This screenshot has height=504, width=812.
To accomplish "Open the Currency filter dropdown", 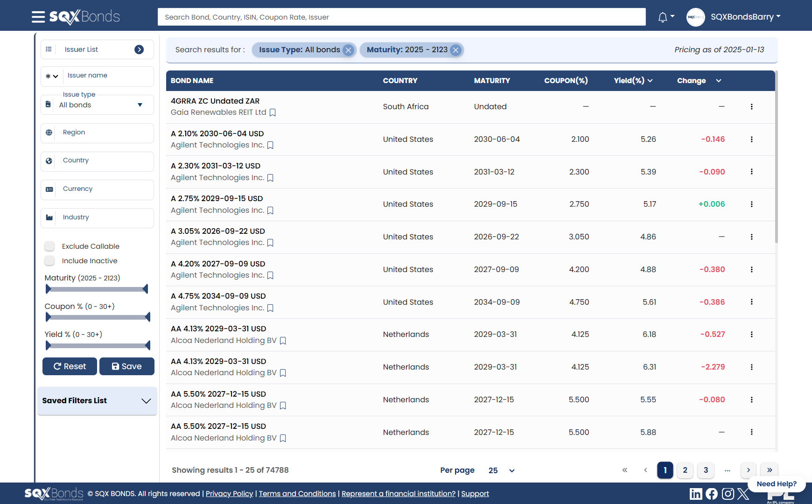I will (97, 189).
